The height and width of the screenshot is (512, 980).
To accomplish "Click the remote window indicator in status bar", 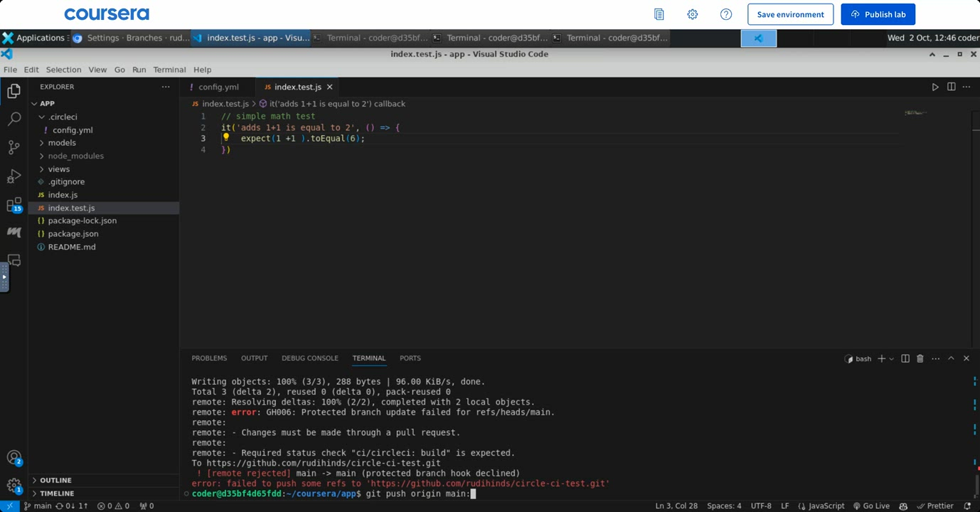I will (x=9, y=506).
